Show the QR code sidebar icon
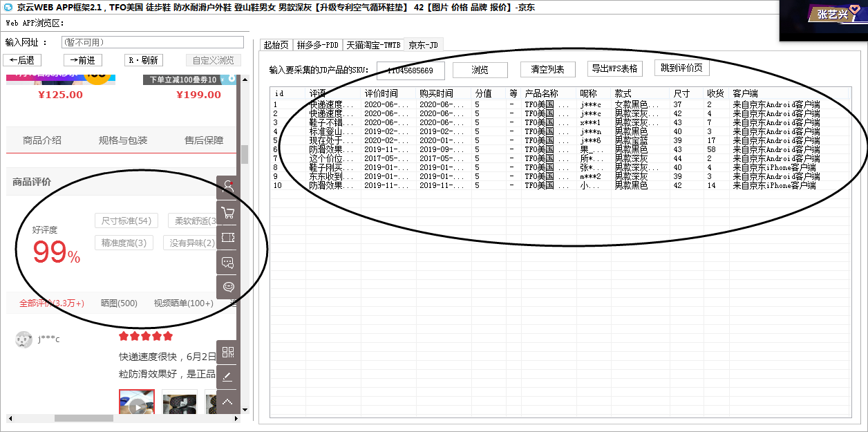Screen dimensions: 868x432 [228, 353]
